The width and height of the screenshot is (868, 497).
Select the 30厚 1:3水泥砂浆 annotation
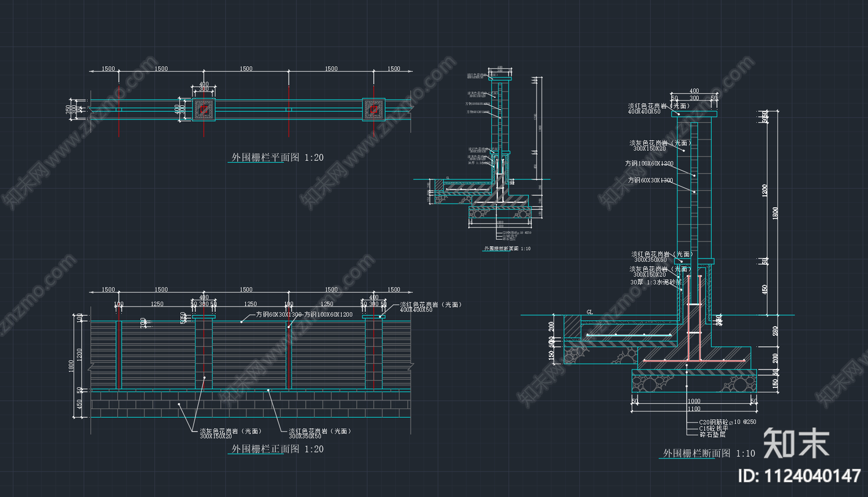coord(656,282)
